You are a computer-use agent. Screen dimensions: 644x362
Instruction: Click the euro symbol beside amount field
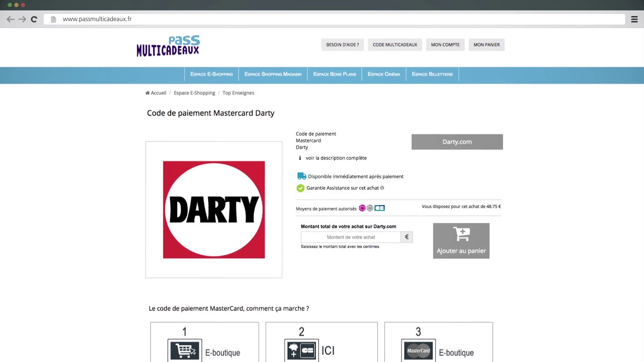pos(407,237)
